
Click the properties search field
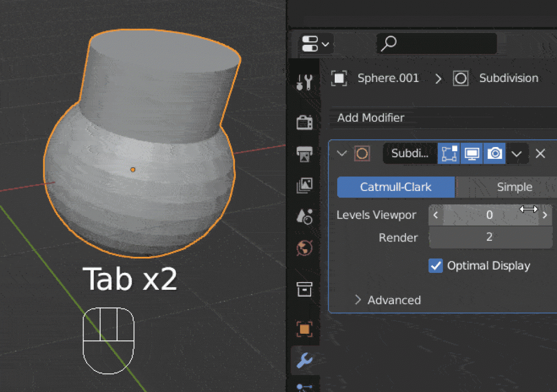click(437, 44)
